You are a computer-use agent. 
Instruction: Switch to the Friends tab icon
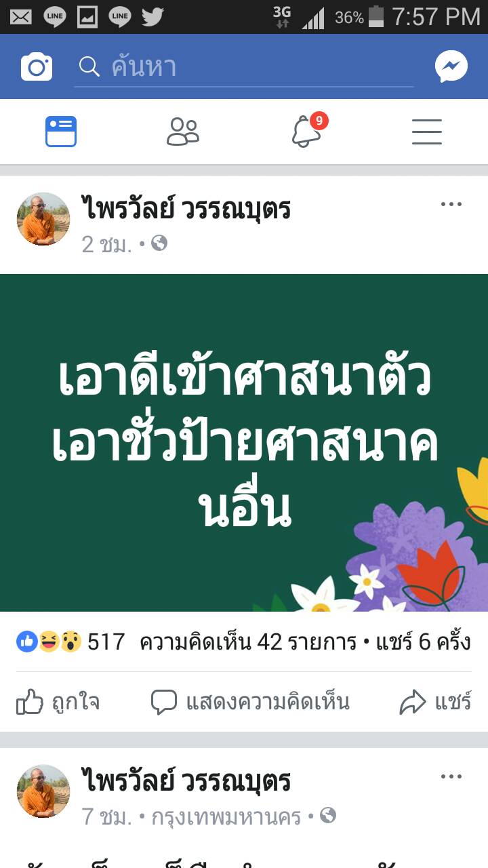pos(183,132)
